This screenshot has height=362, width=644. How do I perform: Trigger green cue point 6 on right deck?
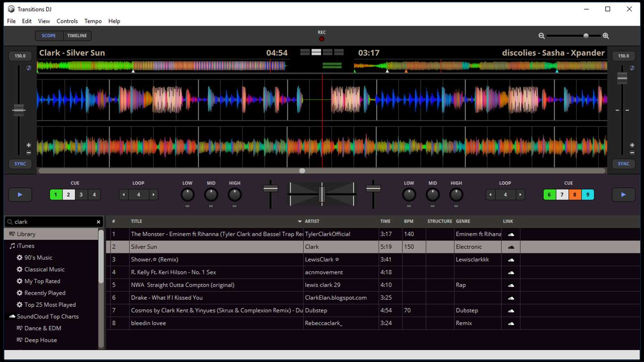coord(549,195)
